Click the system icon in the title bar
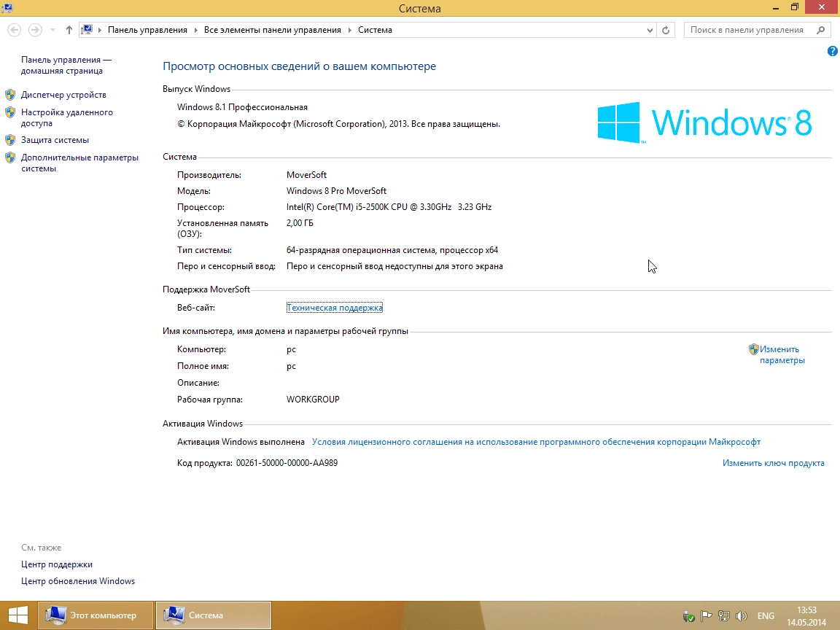840x630 pixels. (7, 7)
